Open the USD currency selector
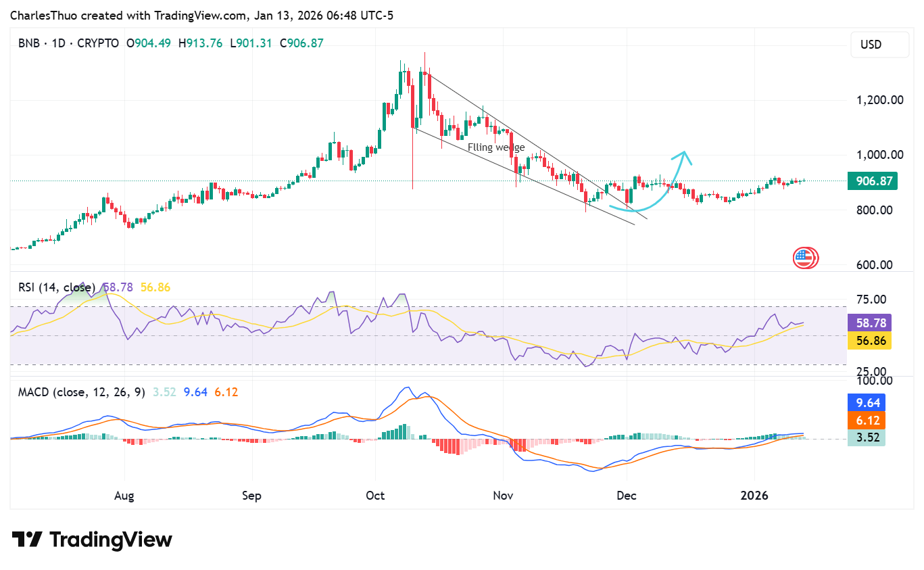This screenshot has width=924, height=570. (879, 44)
